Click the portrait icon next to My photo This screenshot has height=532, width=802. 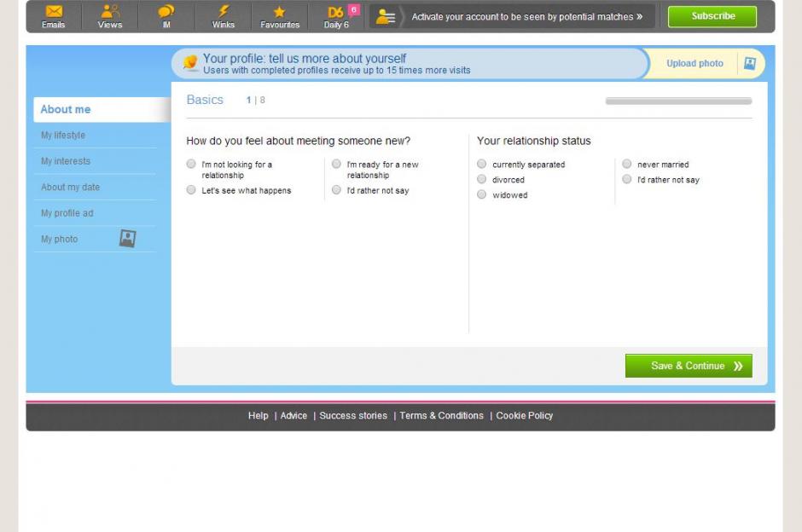click(127, 239)
